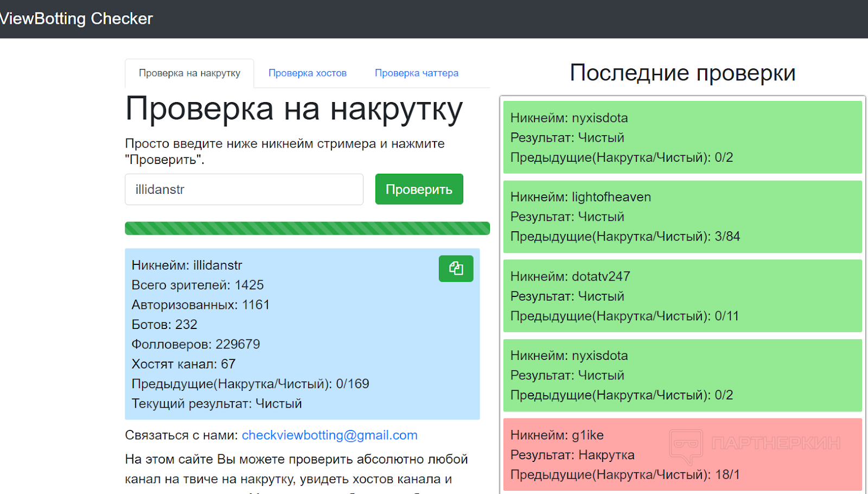The width and height of the screenshot is (868, 494).
Task: Click the instruction text Просто введите ниже никнейм
Action: click(285, 151)
